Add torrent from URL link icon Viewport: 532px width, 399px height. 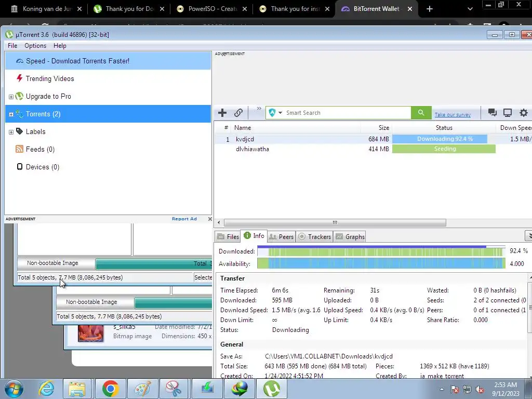[x=238, y=113]
